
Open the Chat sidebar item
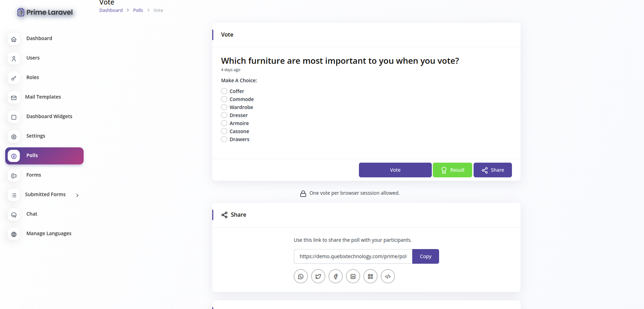[32, 214]
